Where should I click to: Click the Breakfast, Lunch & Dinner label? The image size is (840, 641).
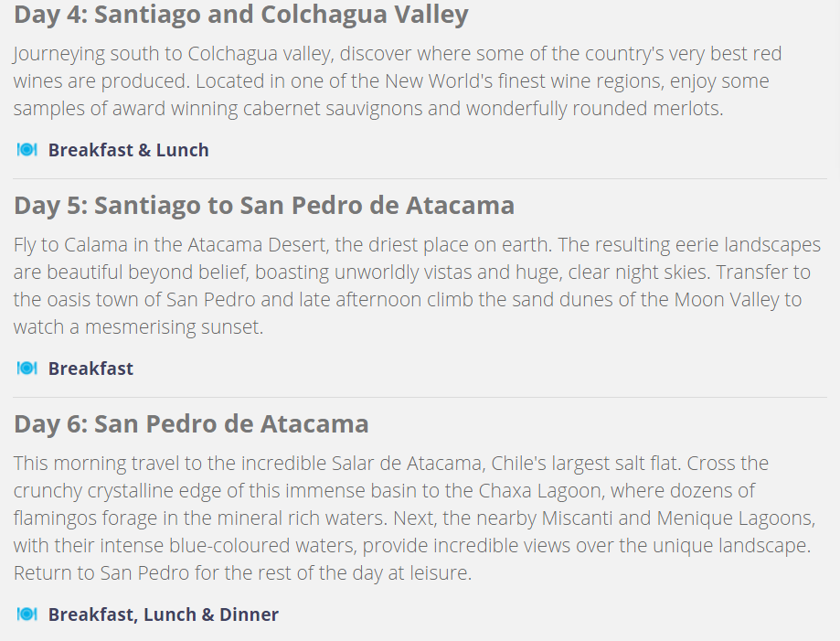click(x=164, y=614)
